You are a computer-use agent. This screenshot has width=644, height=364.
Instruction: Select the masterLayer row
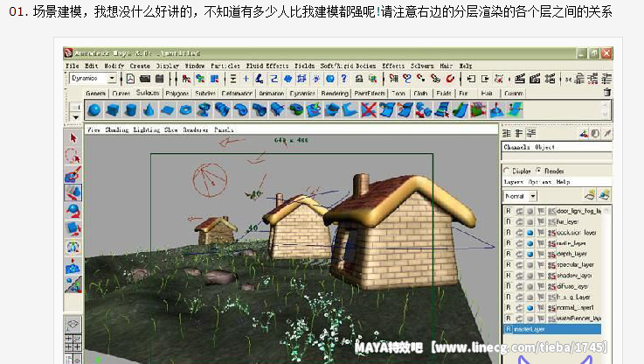point(552,329)
